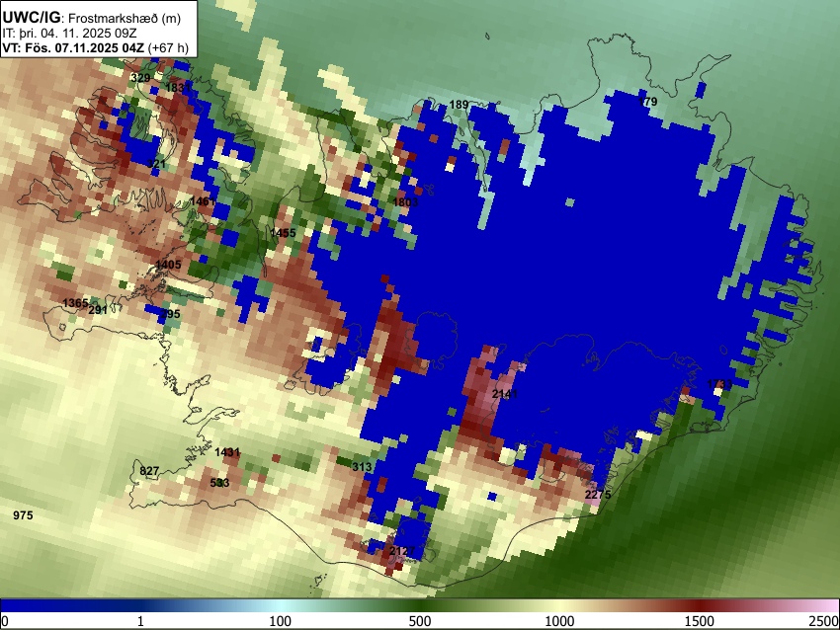This screenshot has height=630, width=840.
Task: Click the UWC/IG Frostmarkshæð (m) title
Action: [92, 18]
